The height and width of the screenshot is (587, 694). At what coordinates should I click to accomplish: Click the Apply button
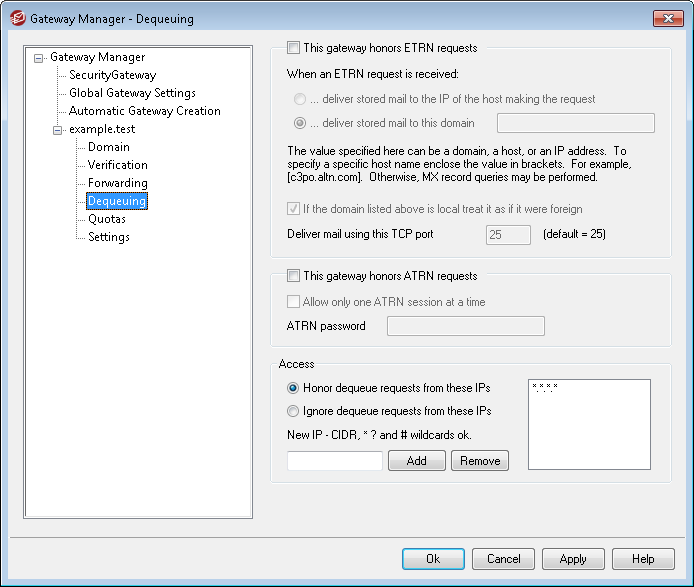[x=573, y=559]
